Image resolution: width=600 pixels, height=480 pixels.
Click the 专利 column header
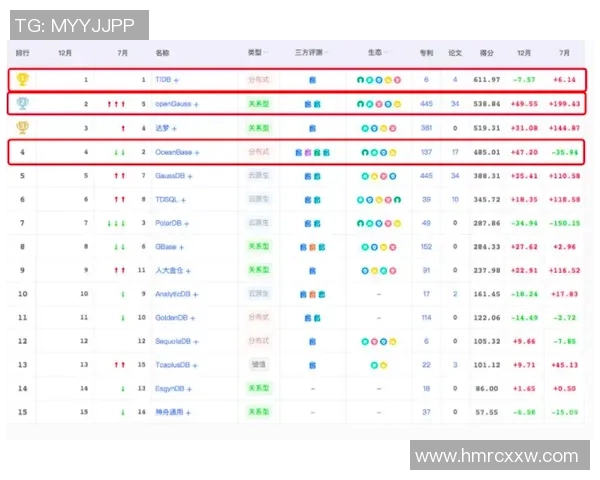point(426,52)
